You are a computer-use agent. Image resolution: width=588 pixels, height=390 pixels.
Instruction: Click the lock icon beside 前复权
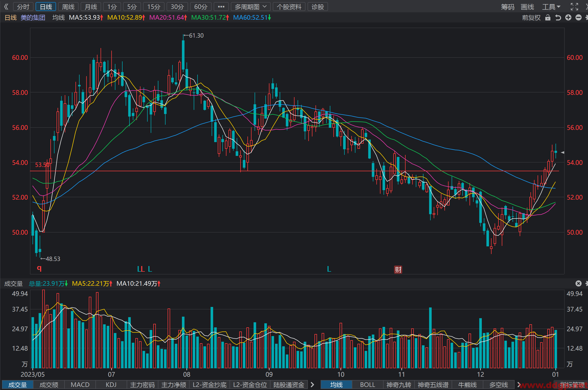pos(548,17)
